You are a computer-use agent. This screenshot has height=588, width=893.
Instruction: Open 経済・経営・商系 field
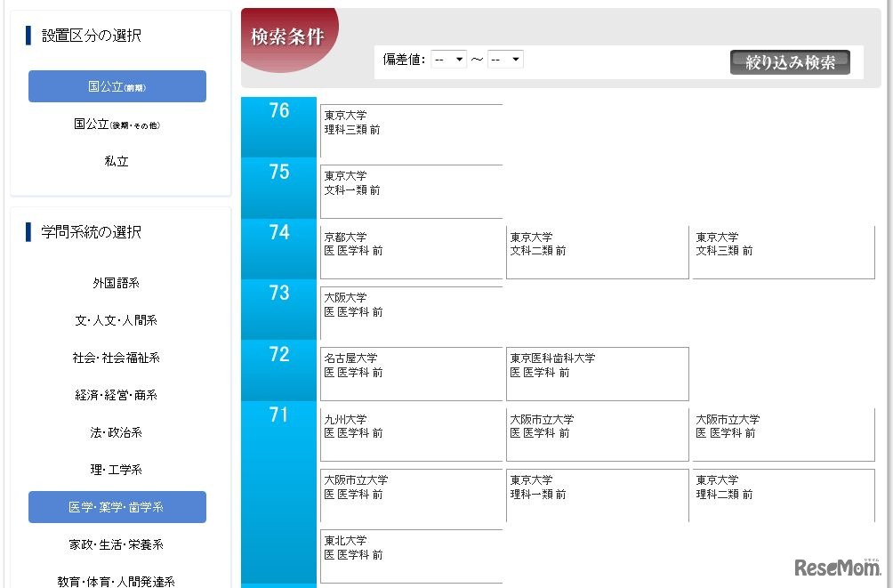[117, 396]
